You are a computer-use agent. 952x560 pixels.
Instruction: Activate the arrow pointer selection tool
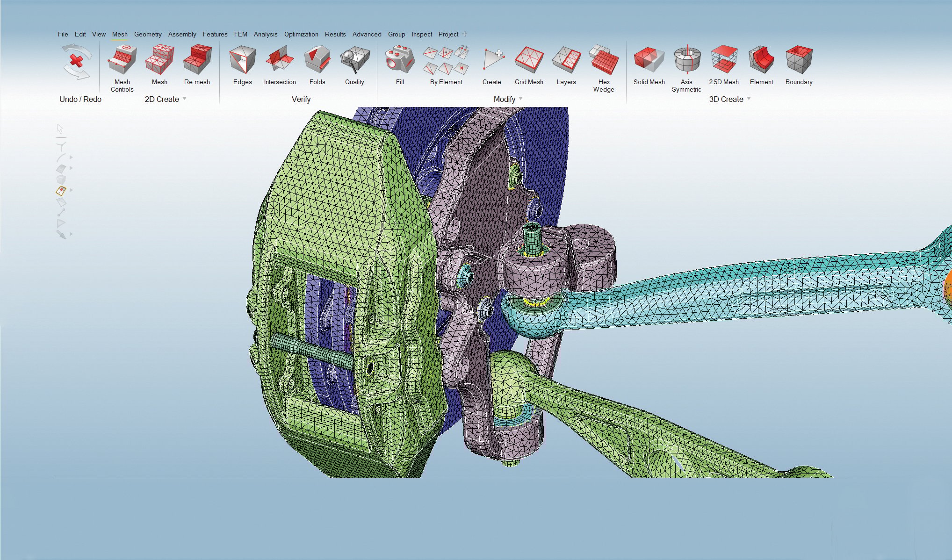(x=60, y=129)
